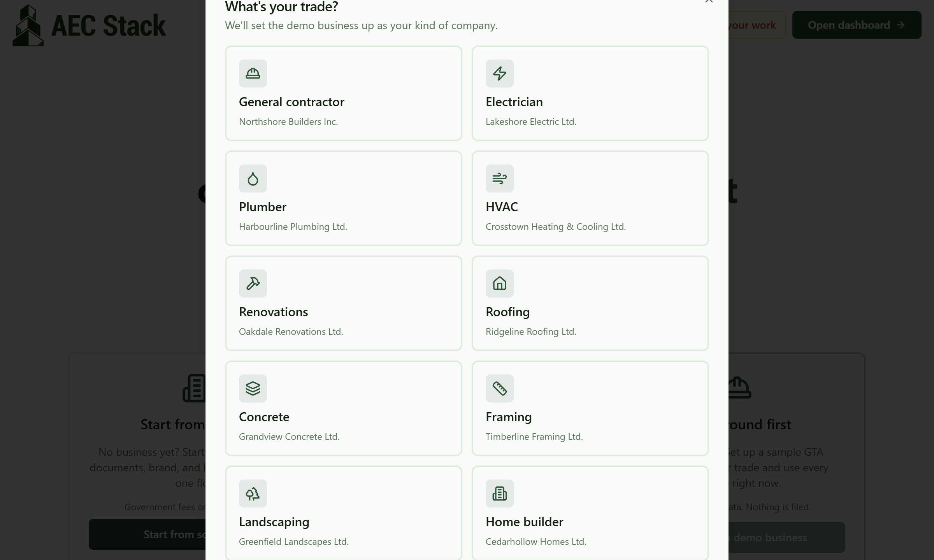The height and width of the screenshot is (560, 934).
Task: Click the house Roofing icon
Action: [x=499, y=283]
